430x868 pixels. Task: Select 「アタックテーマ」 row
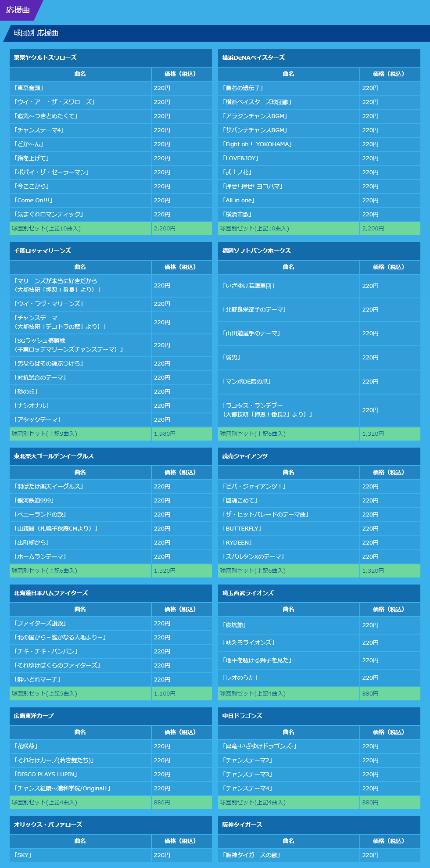pos(111,420)
